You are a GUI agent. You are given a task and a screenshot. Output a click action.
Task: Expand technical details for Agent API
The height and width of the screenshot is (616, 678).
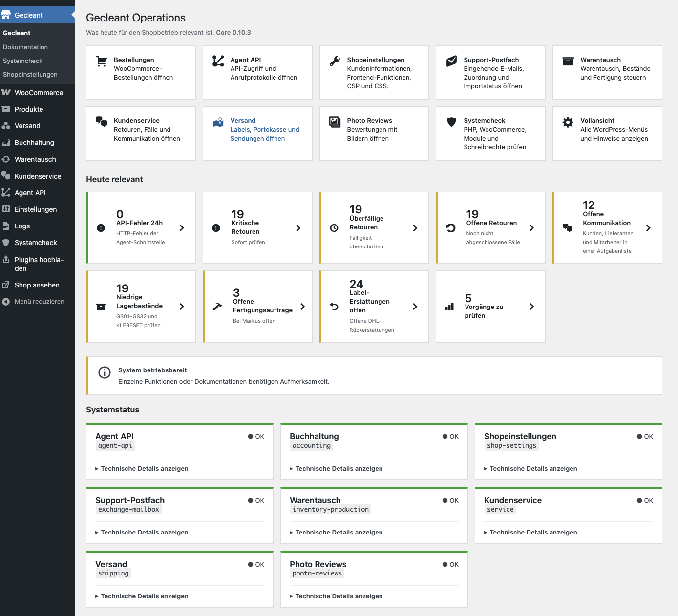tap(142, 468)
